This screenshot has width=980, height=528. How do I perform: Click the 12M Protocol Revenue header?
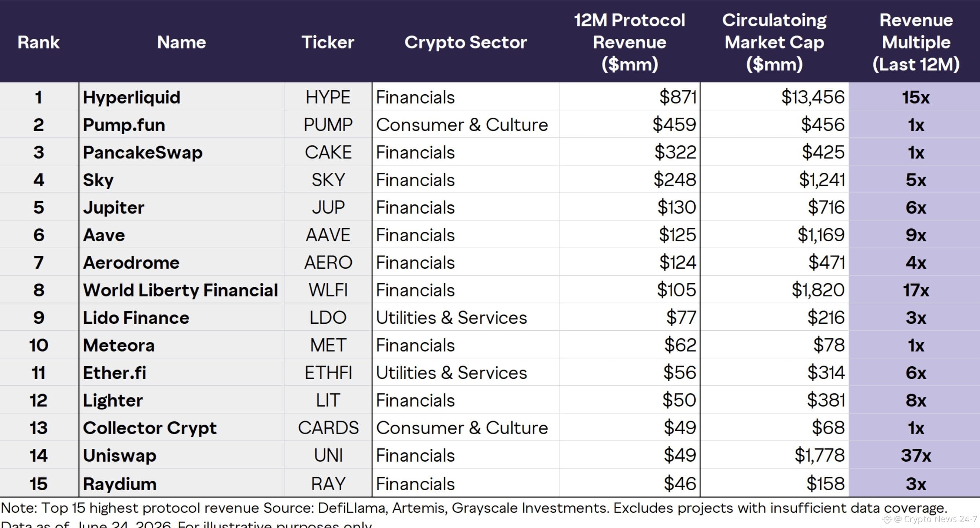click(630, 42)
